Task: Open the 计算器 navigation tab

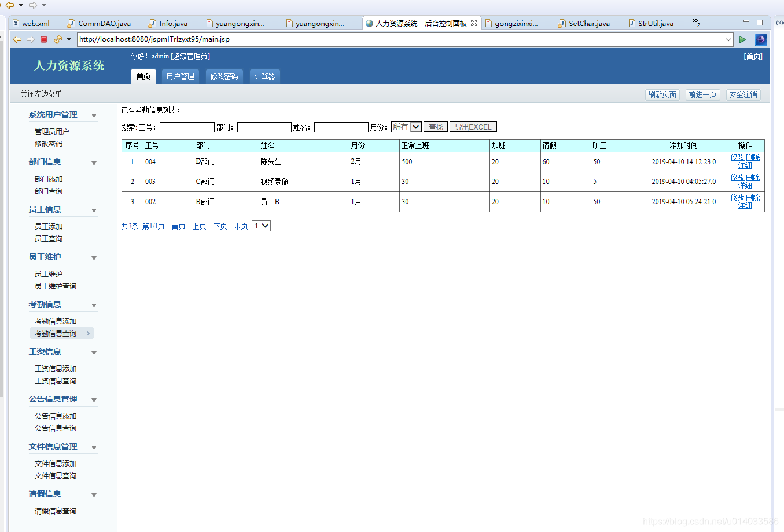Action: coord(265,76)
